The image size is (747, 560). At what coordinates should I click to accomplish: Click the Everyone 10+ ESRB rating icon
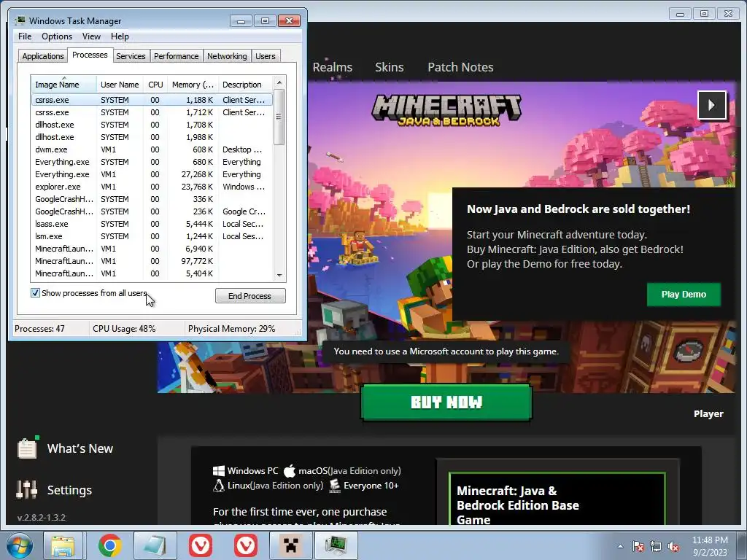[x=335, y=485]
